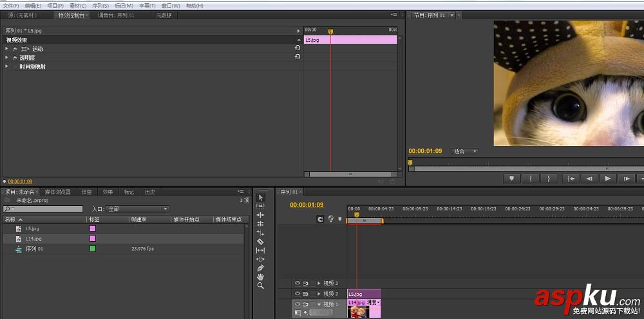Select the Razor tool
The width and height of the screenshot is (644, 319).
point(260,242)
